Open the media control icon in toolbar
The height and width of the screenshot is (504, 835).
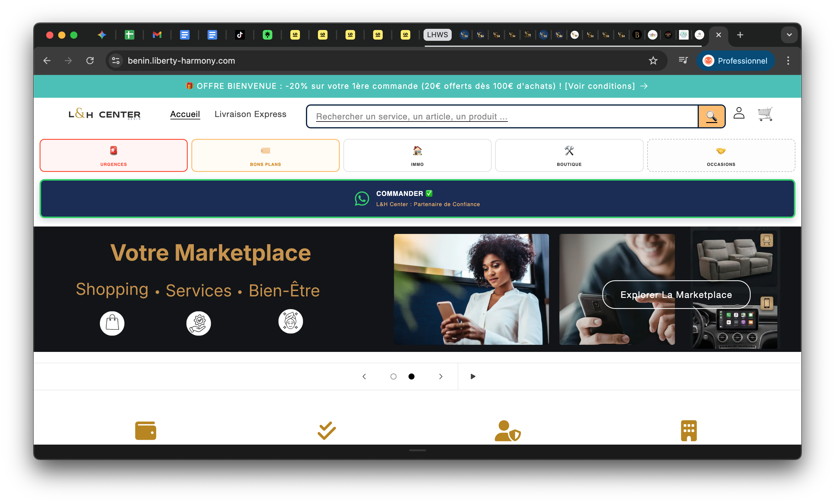click(683, 61)
